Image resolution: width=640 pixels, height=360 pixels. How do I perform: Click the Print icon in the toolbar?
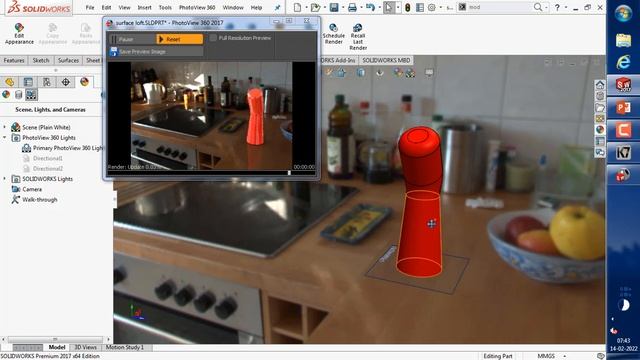pyautogui.click(x=352, y=7)
